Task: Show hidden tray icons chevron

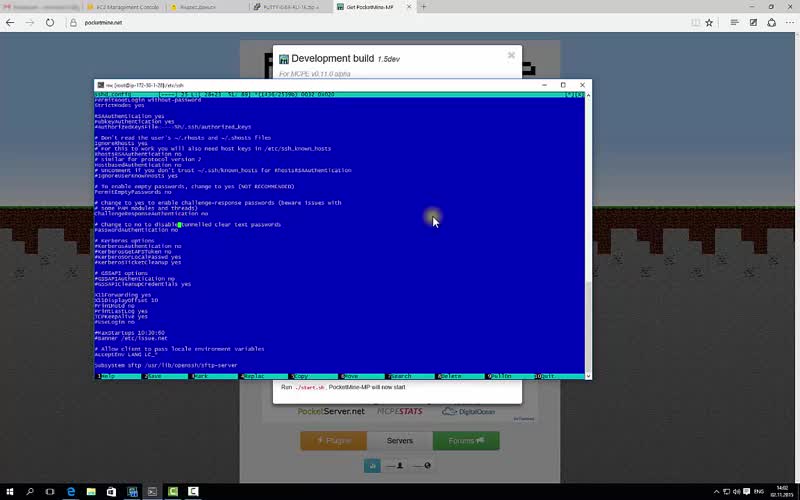Action: pos(716,492)
